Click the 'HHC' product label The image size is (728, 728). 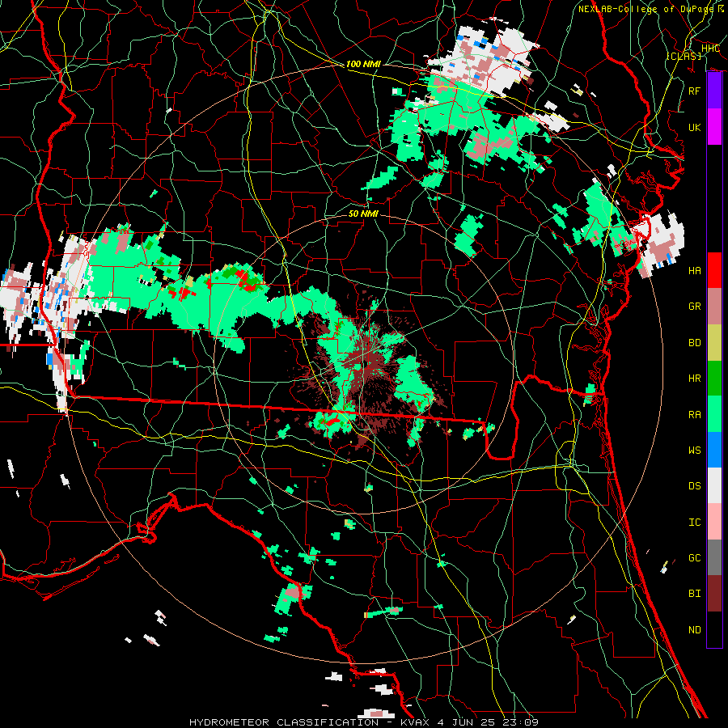pyautogui.click(x=710, y=48)
